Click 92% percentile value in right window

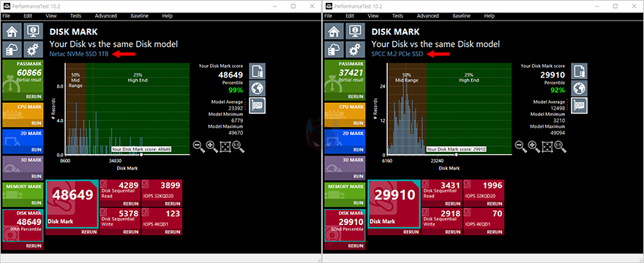[558, 91]
